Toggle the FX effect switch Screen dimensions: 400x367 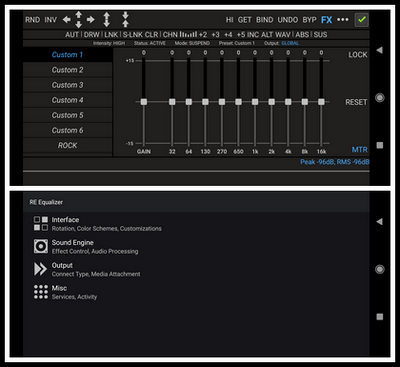tap(327, 20)
